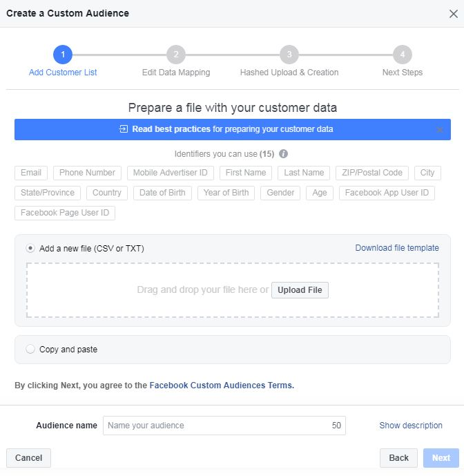Viewport: 464px width, 476px height.
Task: Click step 1 circle Add Customer List
Action: coord(63,55)
